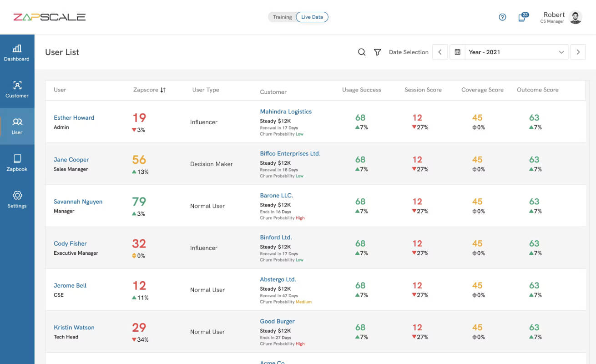Click the calendar icon beside Year - 2021
Viewport: 596px width, 364px height.
coord(458,52)
